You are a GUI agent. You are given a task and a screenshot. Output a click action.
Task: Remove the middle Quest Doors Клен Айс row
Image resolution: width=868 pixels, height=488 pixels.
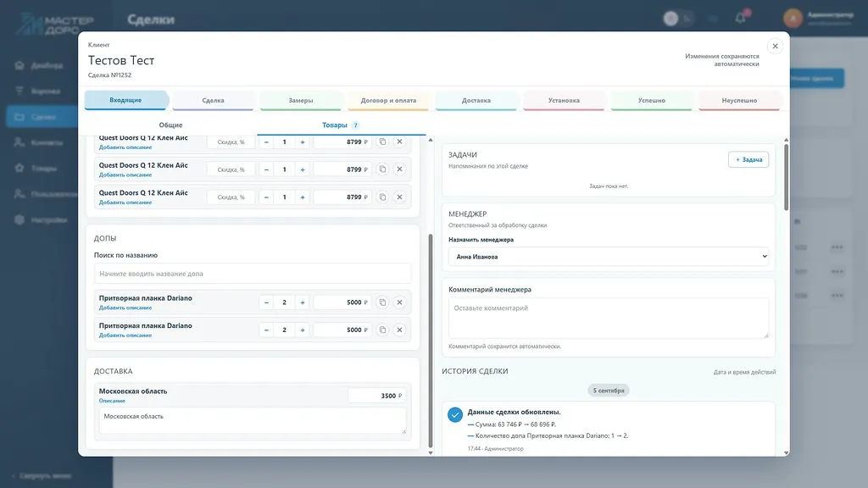[399, 169]
